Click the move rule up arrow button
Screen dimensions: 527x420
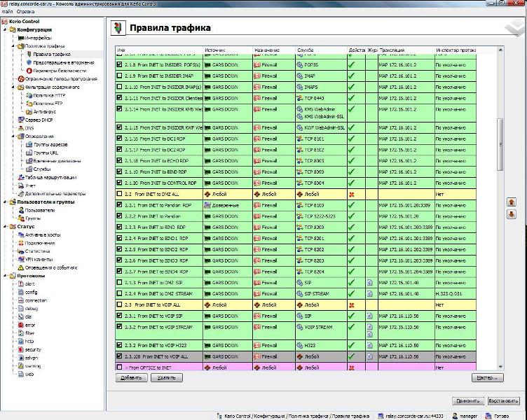coord(512,202)
